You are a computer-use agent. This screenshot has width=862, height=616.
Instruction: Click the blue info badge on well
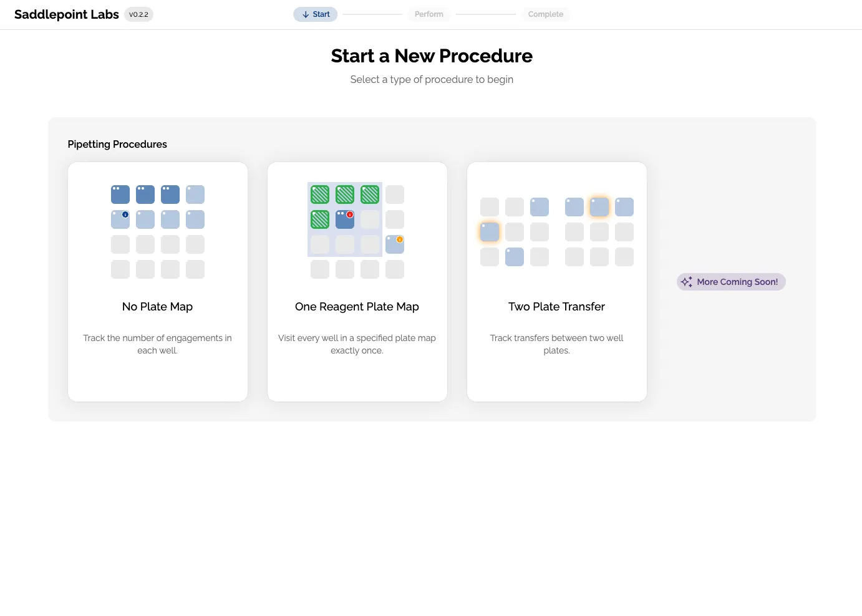click(x=125, y=214)
